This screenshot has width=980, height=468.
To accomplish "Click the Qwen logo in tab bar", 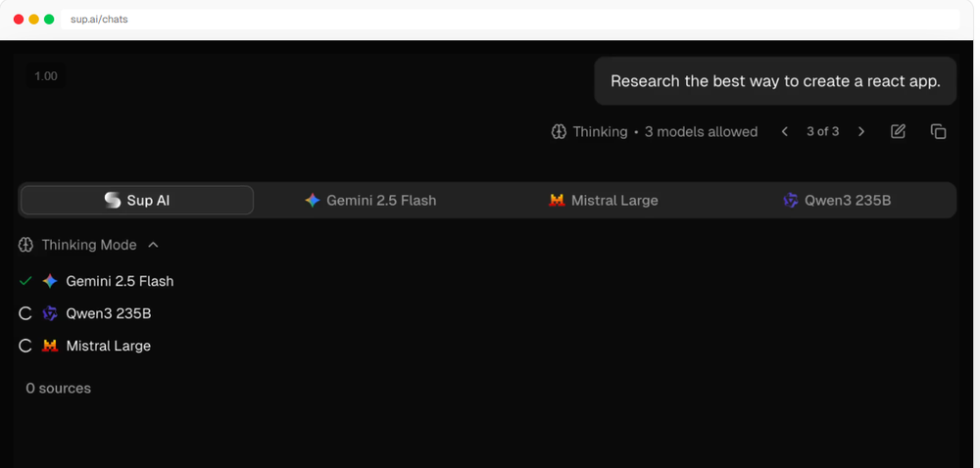I will coord(791,201).
